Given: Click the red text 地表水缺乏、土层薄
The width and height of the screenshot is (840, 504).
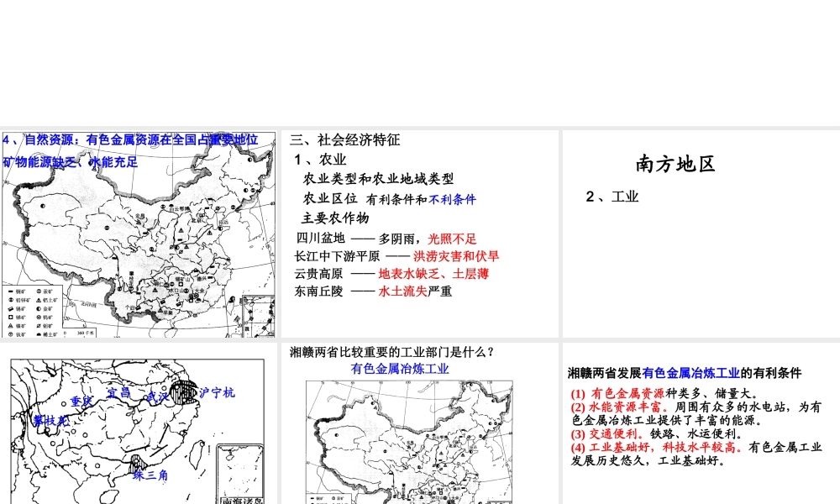Looking at the screenshot, I should 433,274.
